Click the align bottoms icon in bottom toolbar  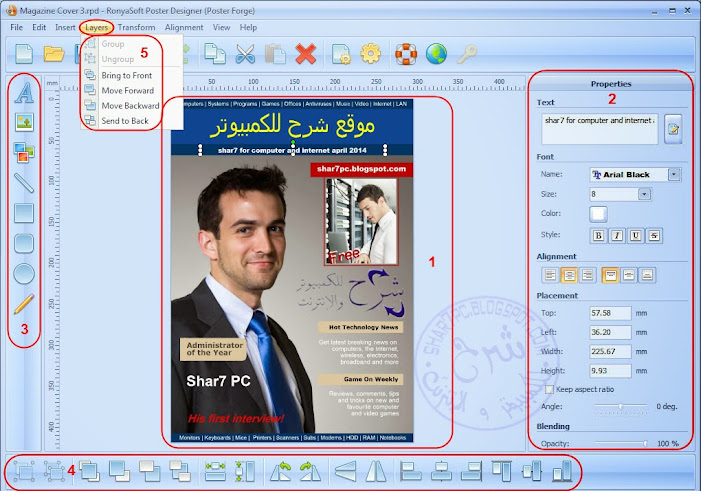pyautogui.click(x=562, y=471)
